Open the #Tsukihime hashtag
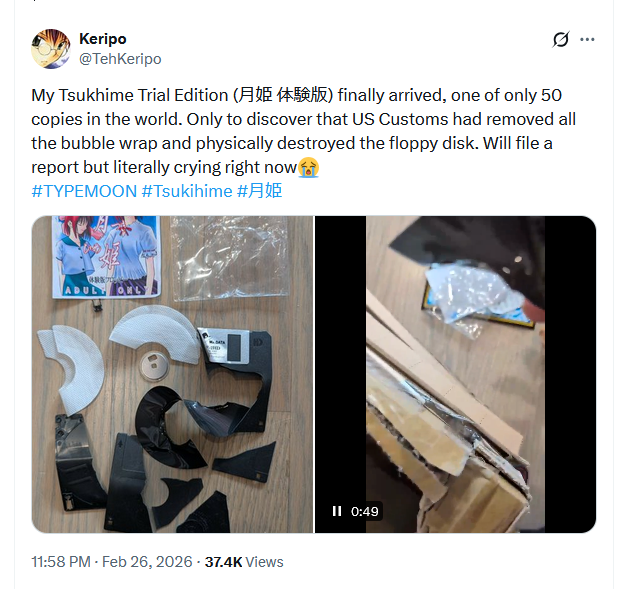This screenshot has height=589, width=618. pyautogui.click(x=187, y=191)
